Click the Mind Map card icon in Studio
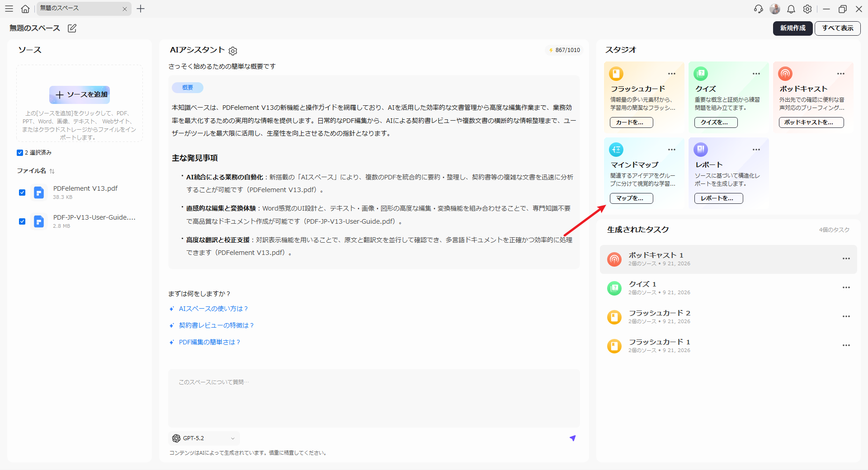 (x=616, y=149)
